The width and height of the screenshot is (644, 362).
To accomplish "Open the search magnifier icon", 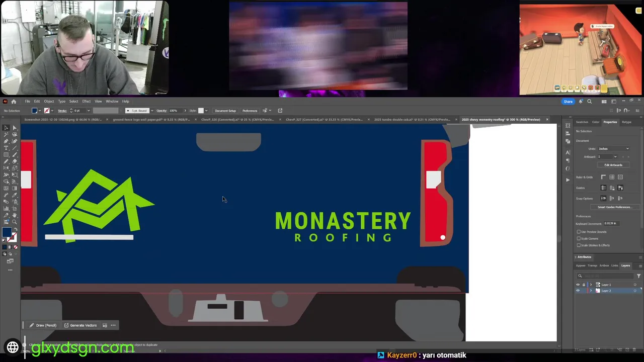I will pos(590,102).
